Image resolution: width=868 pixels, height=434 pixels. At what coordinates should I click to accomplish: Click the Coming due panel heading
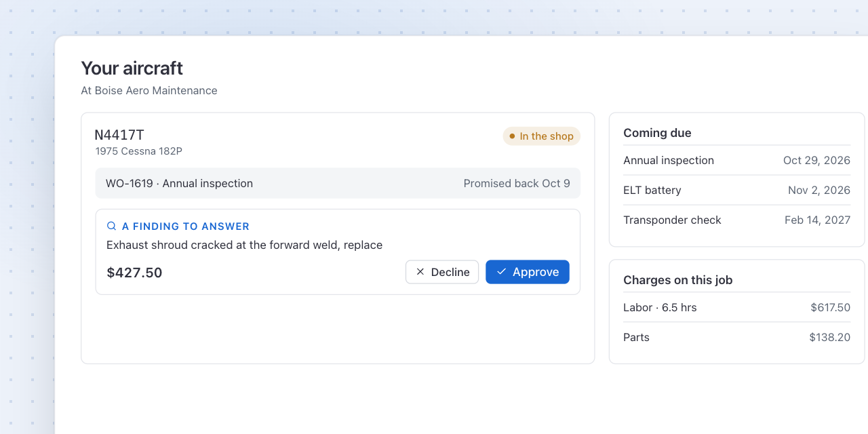click(657, 133)
